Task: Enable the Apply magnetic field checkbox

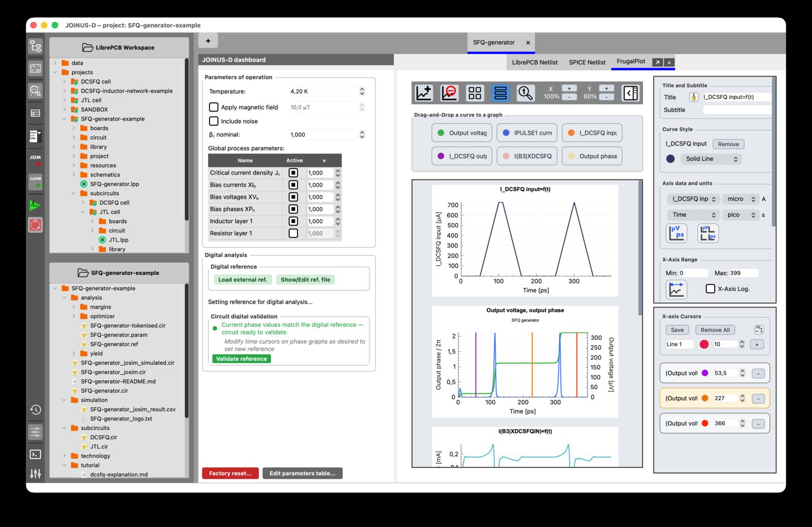Action: [x=214, y=107]
